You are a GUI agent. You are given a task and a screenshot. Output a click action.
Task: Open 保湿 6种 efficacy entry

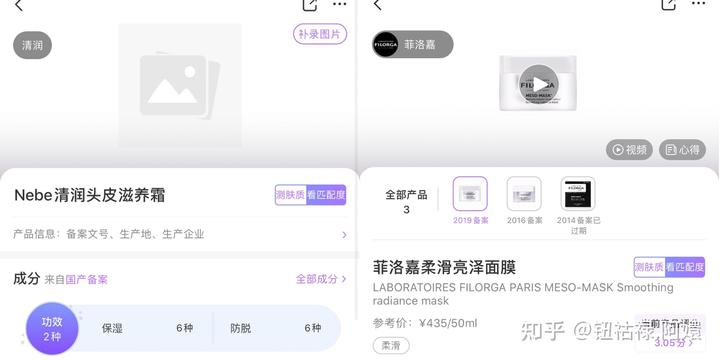click(x=147, y=328)
